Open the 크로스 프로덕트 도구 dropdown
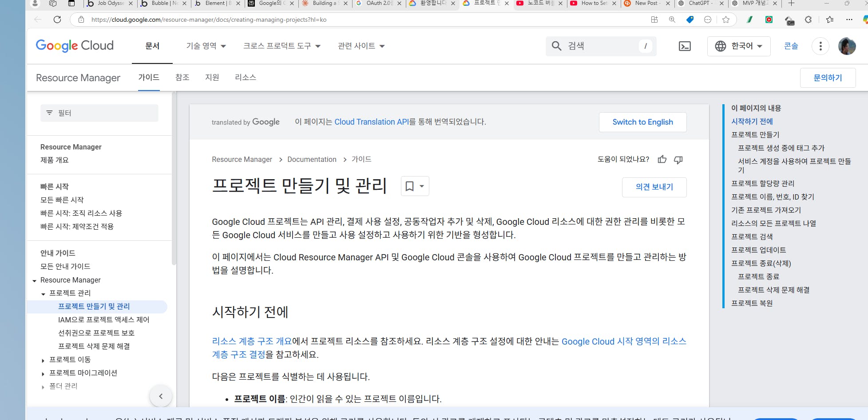This screenshot has height=420, width=868. [x=282, y=46]
